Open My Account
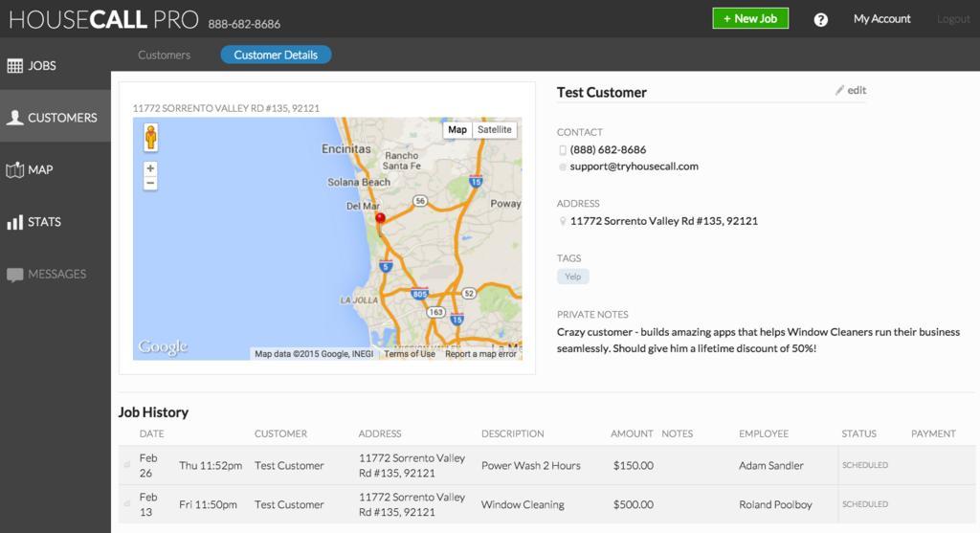The height and width of the screenshot is (533, 980). (x=881, y=19)
